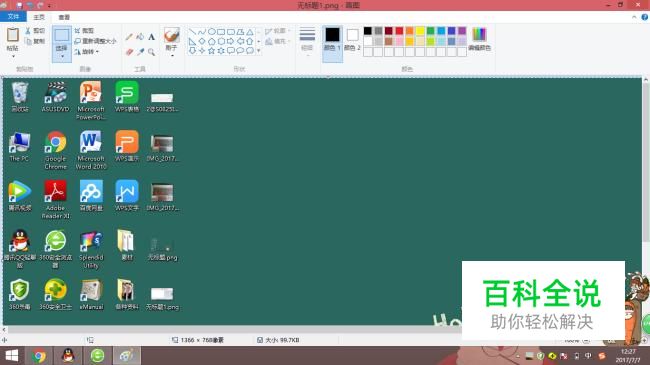The height and width of the screenshot is (365, 650).
Task: Choose the Right arrow shape
Action: tap(230, 41)
